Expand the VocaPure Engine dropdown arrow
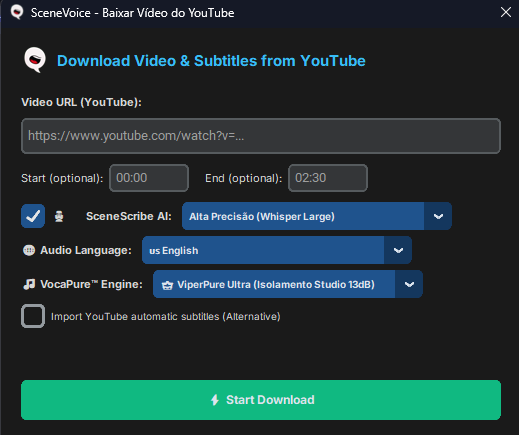 [409, 284]
